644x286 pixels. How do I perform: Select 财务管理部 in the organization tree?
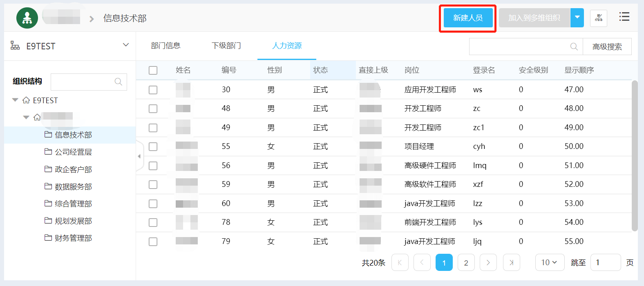[73, 238]
